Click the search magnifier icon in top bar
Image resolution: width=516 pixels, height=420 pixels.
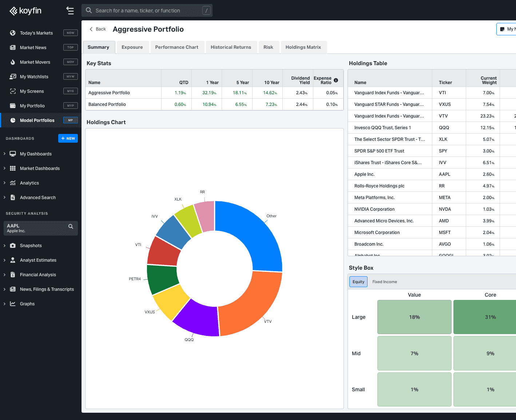pyautogui.click(x=89, y=11)
